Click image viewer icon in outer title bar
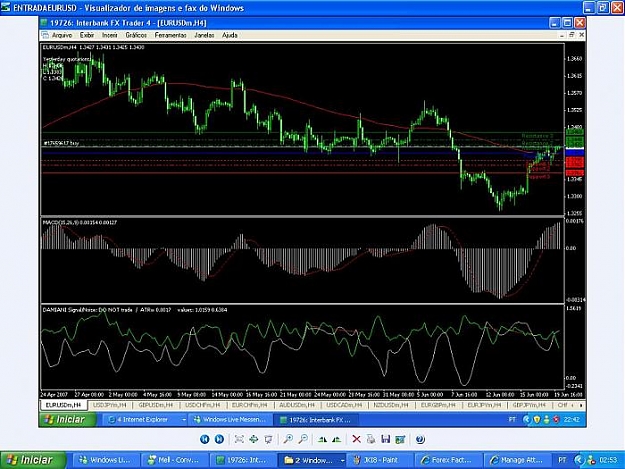The width and height of the screenshot is (625, 469). pos(6,8)
